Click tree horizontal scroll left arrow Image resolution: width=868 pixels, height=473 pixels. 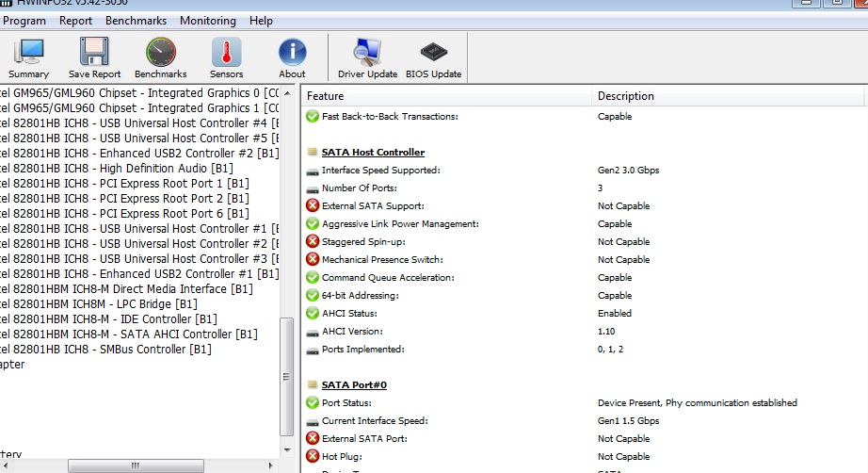click(x=6, y=465)
